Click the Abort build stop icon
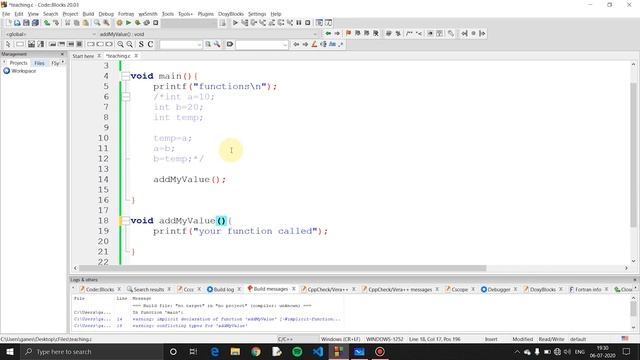640x360 pixels. [156, 23]
